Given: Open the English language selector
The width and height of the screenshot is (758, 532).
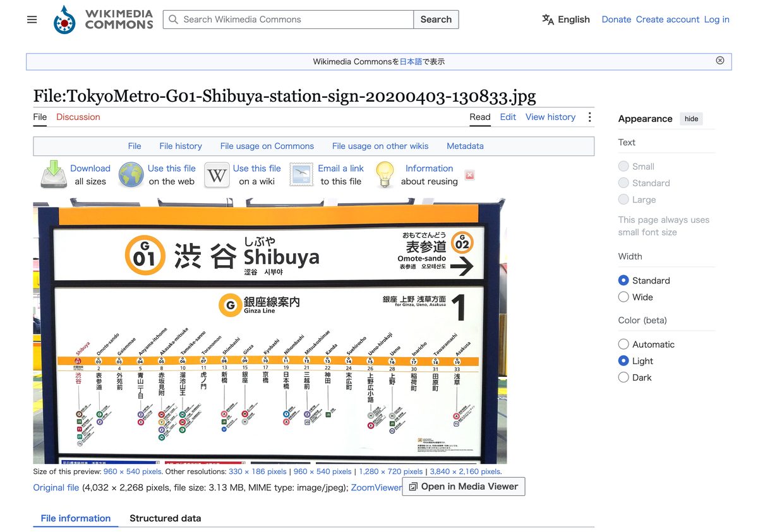Looking at the screenshot, I should point(566,20).
